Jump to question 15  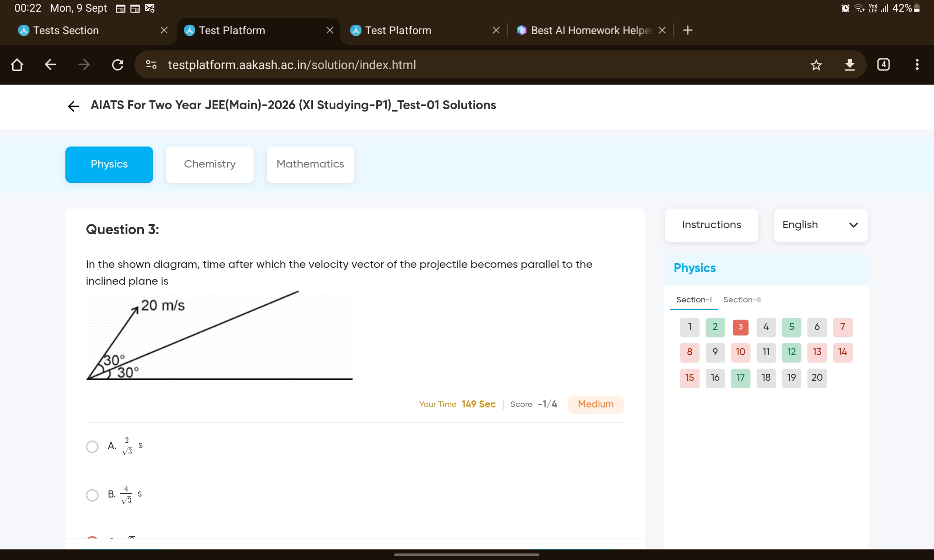click(x=690, y=378)
